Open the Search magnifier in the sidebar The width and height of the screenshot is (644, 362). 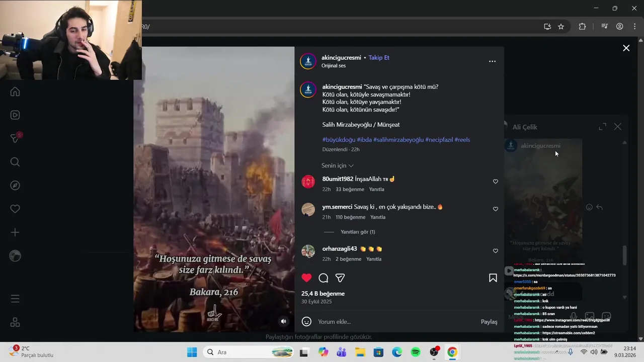tap(15, 162)
